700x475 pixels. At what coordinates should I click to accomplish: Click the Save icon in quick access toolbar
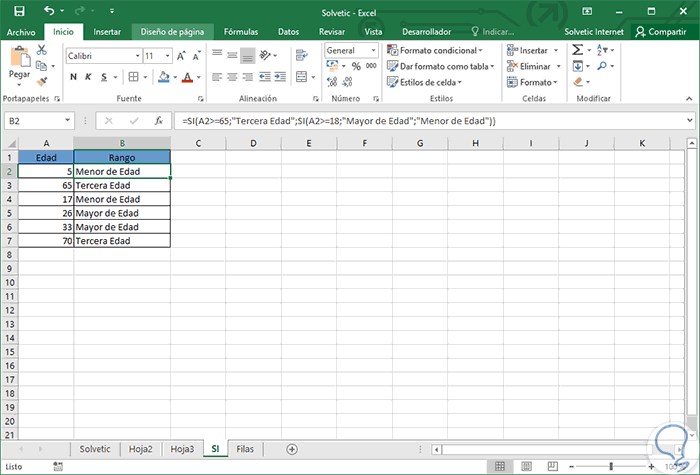pyautogui.click(x=19, y=11)
